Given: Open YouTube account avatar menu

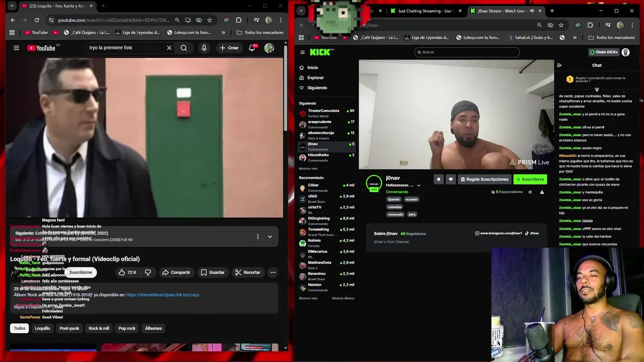Looking at the screenshot, I should 269,48.
